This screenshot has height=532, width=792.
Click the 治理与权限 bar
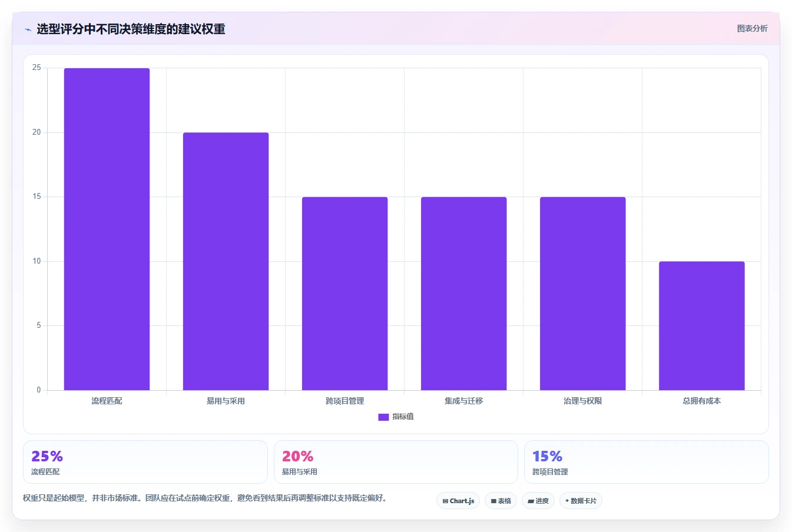click(x=583, y=294)
